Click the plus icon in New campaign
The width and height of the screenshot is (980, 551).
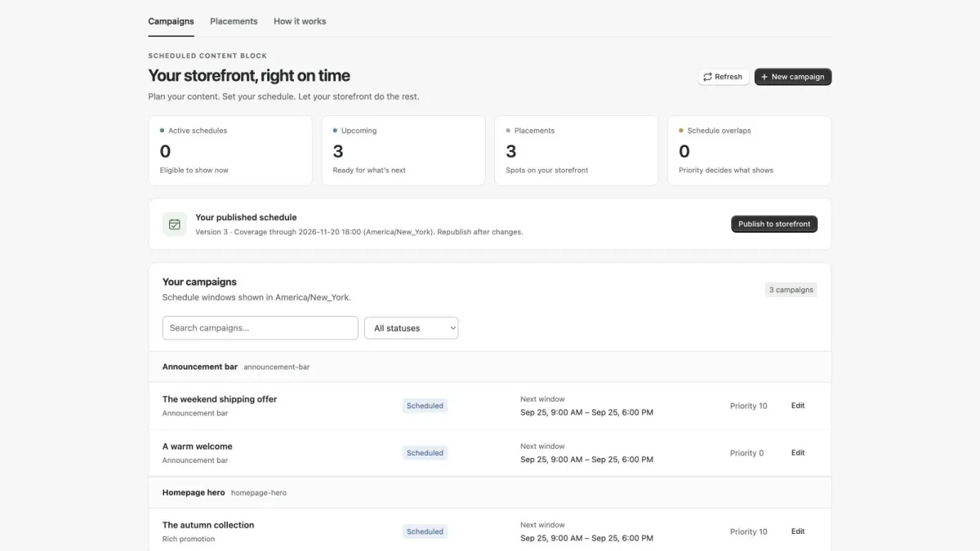[x=764, y=77]
